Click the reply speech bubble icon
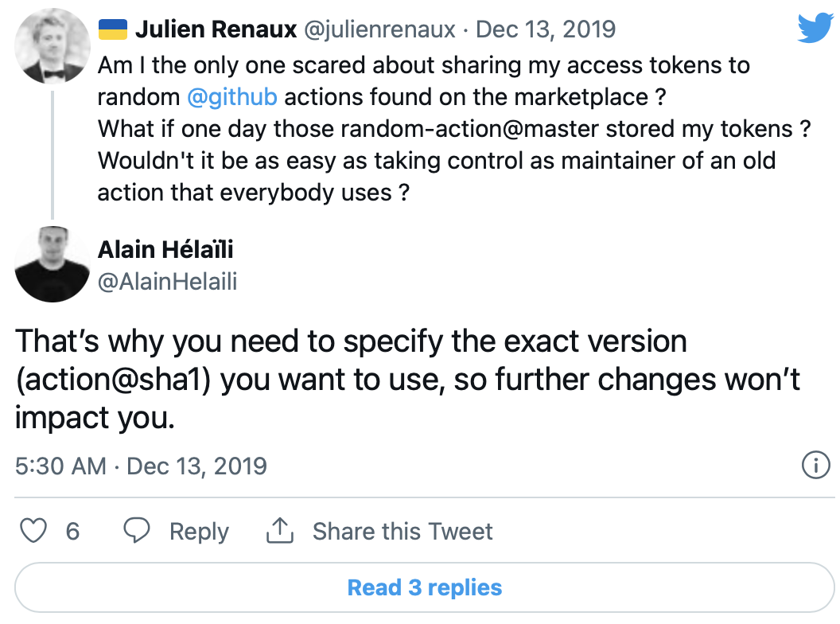This screenshot has height=624, width=840. pyautogui.click(x=138, y=531)
